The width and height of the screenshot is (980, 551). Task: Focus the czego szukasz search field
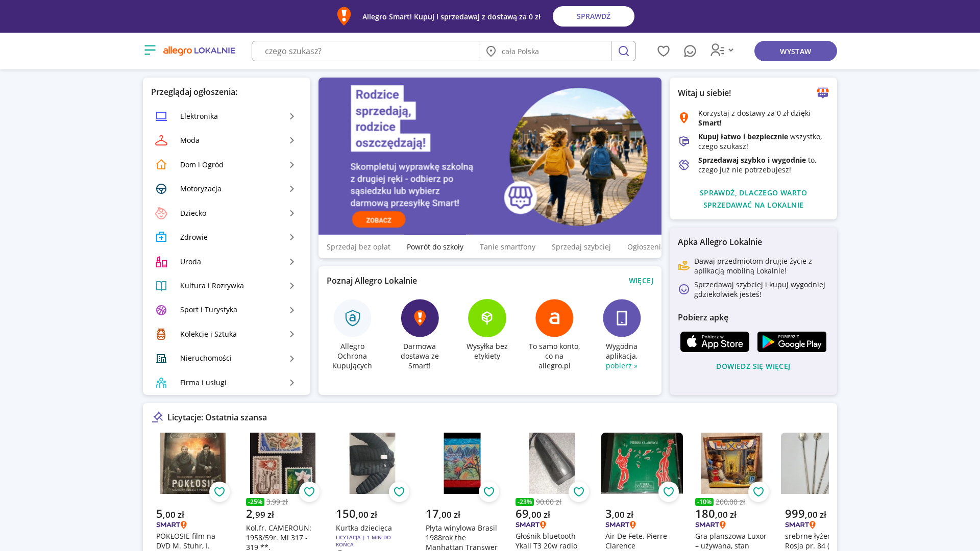pyautogui.click(x=365, y=51)
